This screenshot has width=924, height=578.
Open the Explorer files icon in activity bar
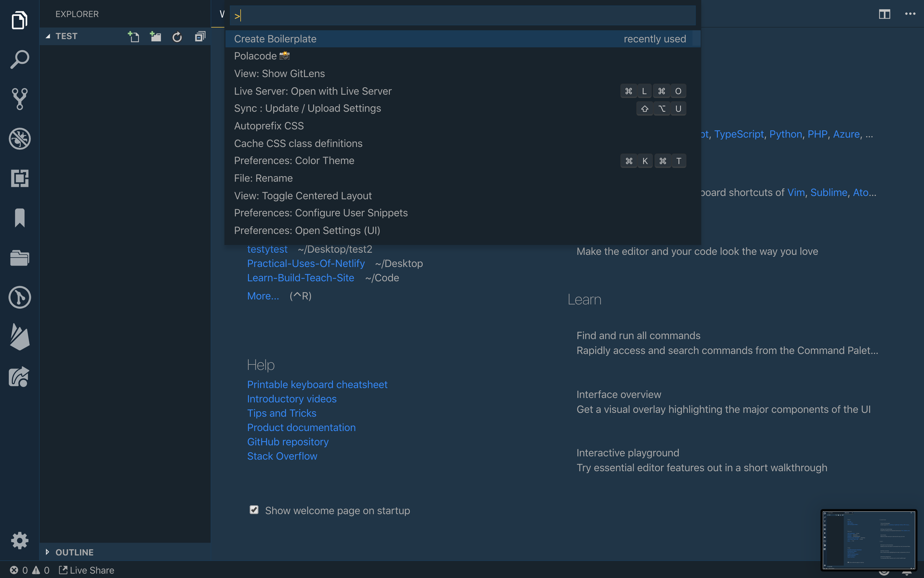tap(20, 20)
